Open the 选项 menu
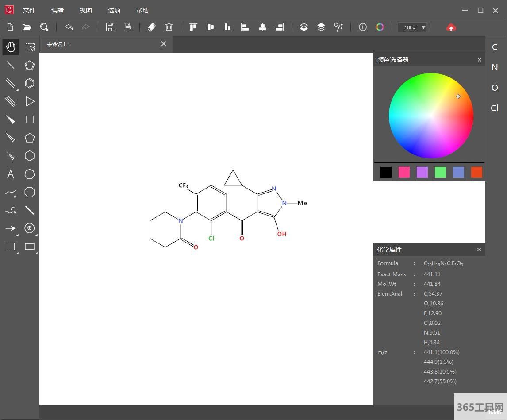This screenshot has height=420, width=507. coord(114,10)
